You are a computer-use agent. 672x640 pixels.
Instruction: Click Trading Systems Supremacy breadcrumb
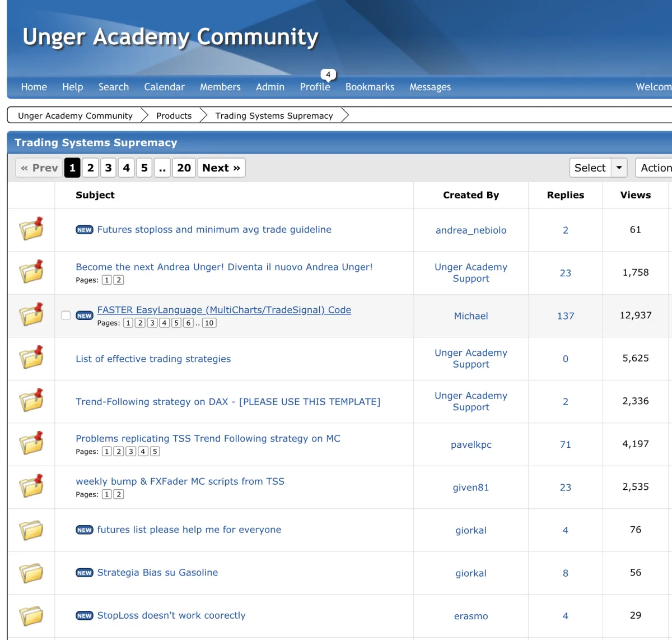coord(274,115)
